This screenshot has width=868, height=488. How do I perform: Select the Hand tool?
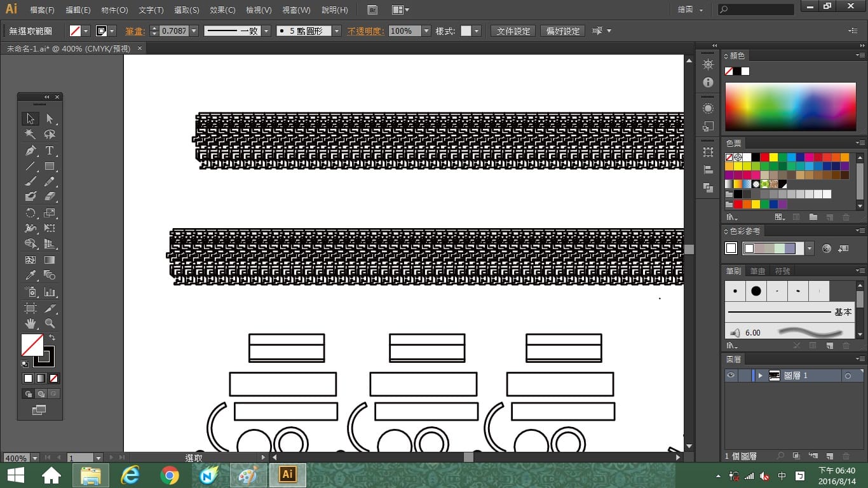coord(31,323)
